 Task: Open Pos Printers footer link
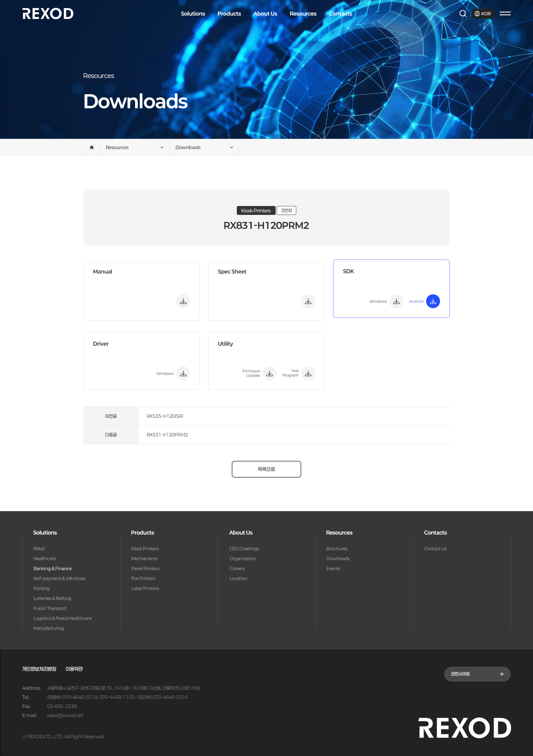tap(143, 578)
